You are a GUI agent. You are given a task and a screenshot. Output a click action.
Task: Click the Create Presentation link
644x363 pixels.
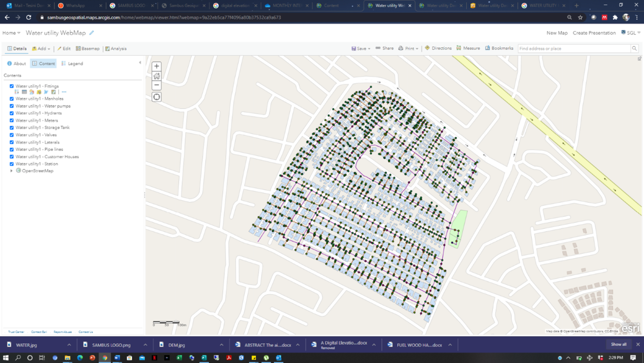pos(594,33)
